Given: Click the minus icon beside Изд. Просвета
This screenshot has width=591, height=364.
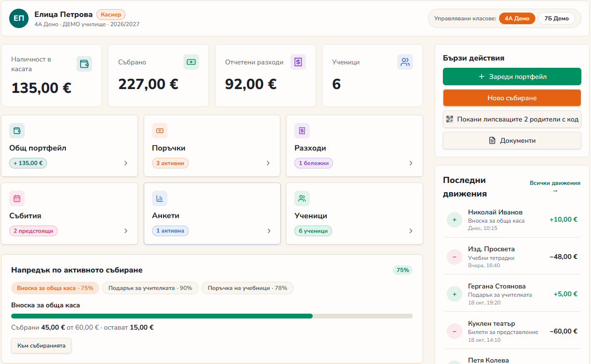Looking at the screenshot, I should point(455,257).
